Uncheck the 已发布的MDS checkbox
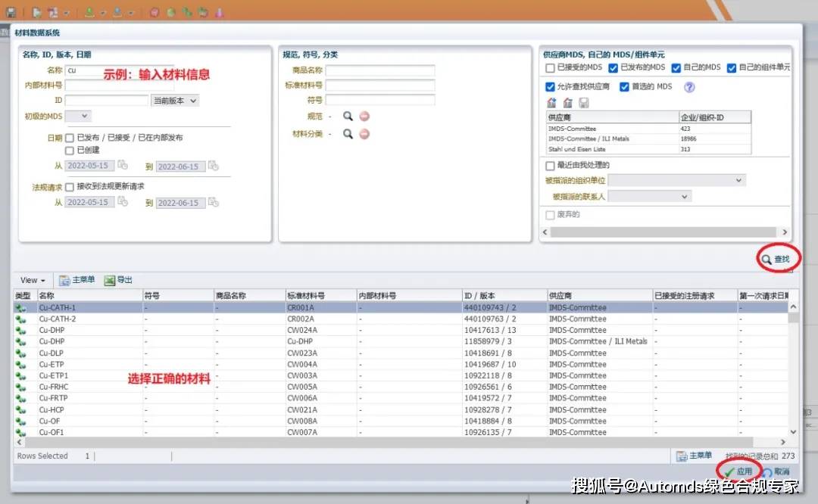The height and width of the screenshot is (504, 818). (x=613, y=67)
